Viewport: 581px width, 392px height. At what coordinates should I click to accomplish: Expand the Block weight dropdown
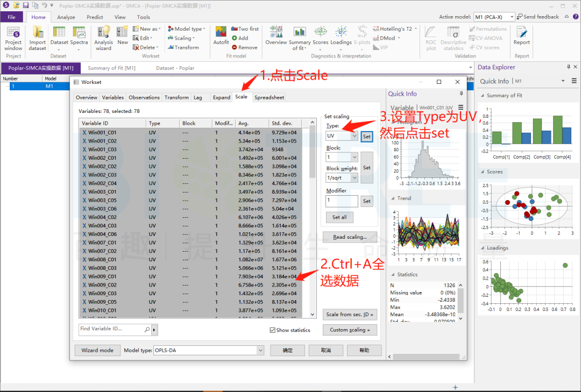click(x=354, y=178)
